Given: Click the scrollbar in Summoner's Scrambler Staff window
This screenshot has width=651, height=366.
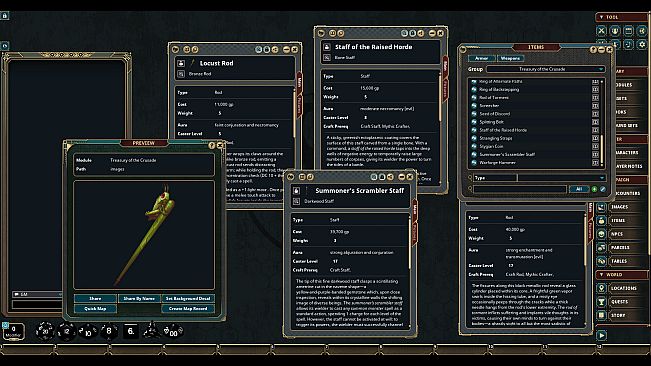Looking at the screenshot, I should click(x=410, y=243).
